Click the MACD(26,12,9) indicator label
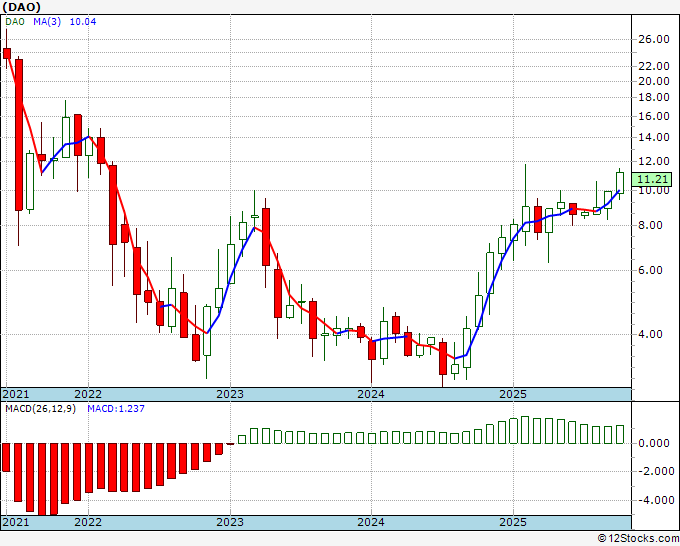This screenshot has width=680, height=546. pyautogui.click(x=40, y=409)
